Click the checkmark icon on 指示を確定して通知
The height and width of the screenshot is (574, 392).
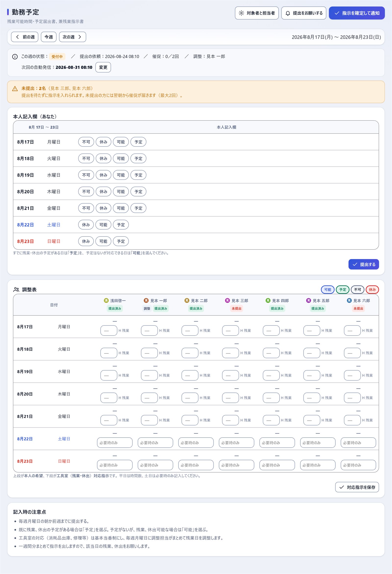[337, 13]
